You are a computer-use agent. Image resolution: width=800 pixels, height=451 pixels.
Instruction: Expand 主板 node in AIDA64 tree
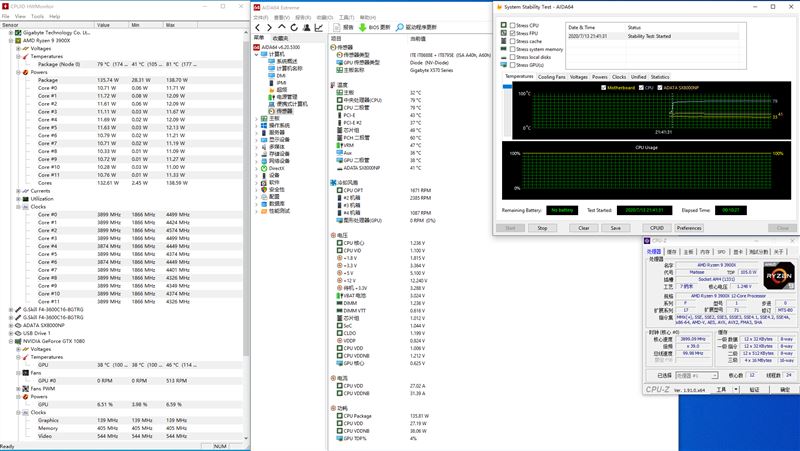[257, 118]
